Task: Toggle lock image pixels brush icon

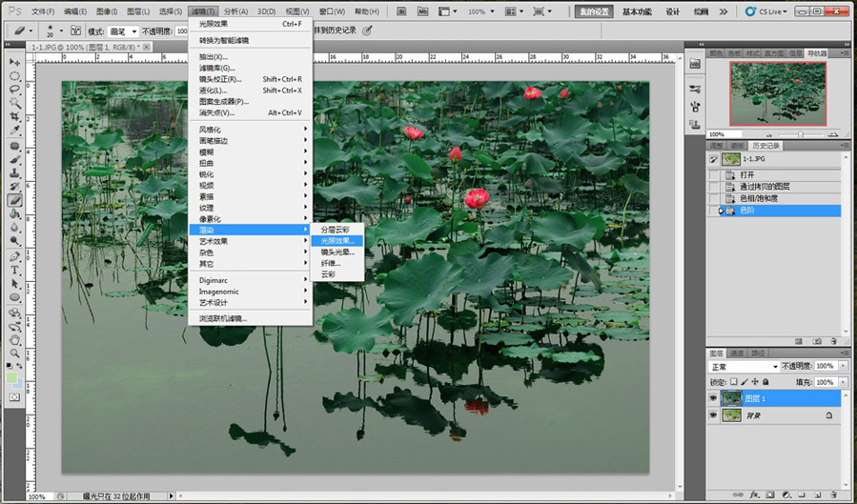Action: point(745,382)
